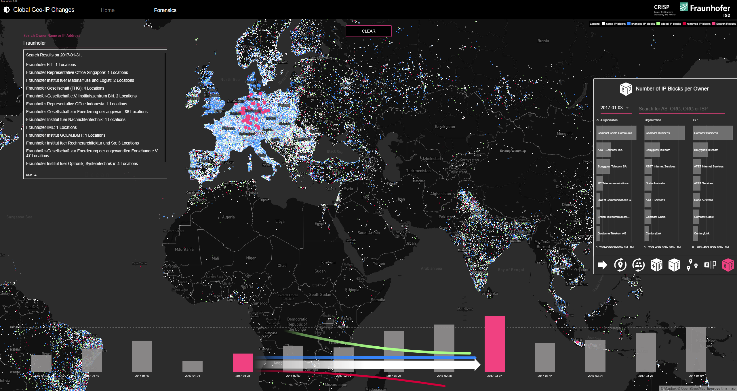
Task: Click the Global Geo-IP Changes app logo
Action: click(7, 9)
